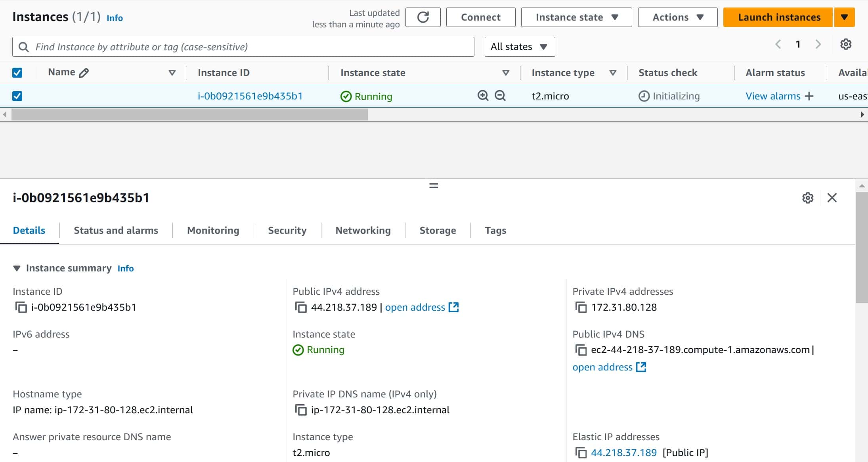Image resolution: width=868 pixels, height=462 pixels.
Task: Open the Actions dropdown
Action: (x=677, y=17)
